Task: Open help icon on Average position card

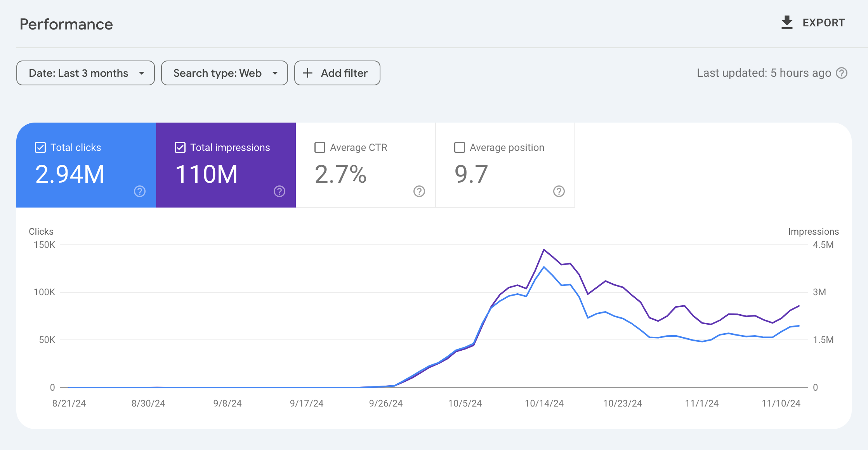Action: click(559, 191)
